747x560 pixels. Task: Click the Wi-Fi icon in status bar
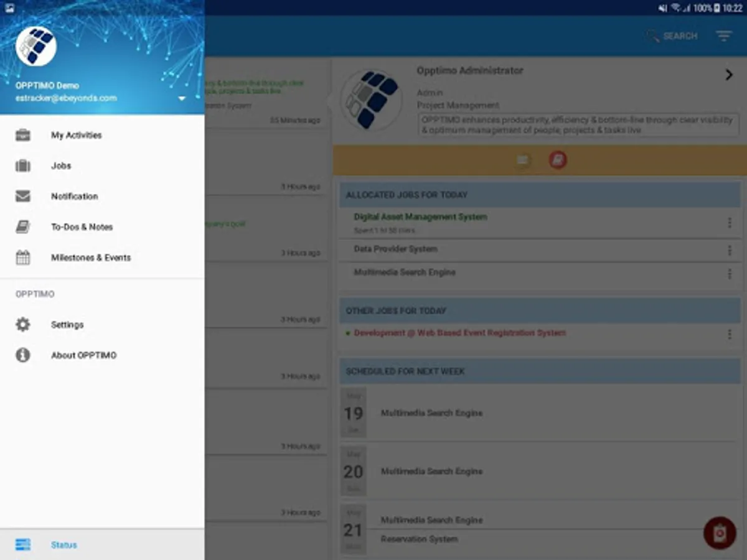675,8
